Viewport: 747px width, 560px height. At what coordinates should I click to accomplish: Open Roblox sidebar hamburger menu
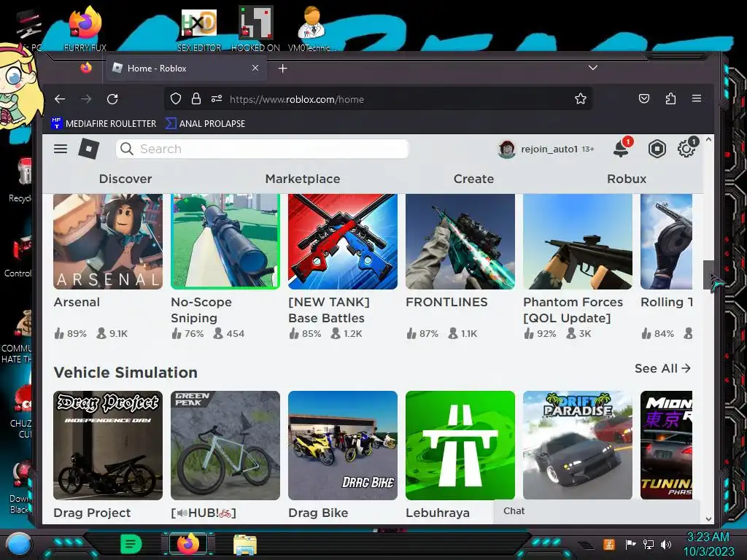61,149
